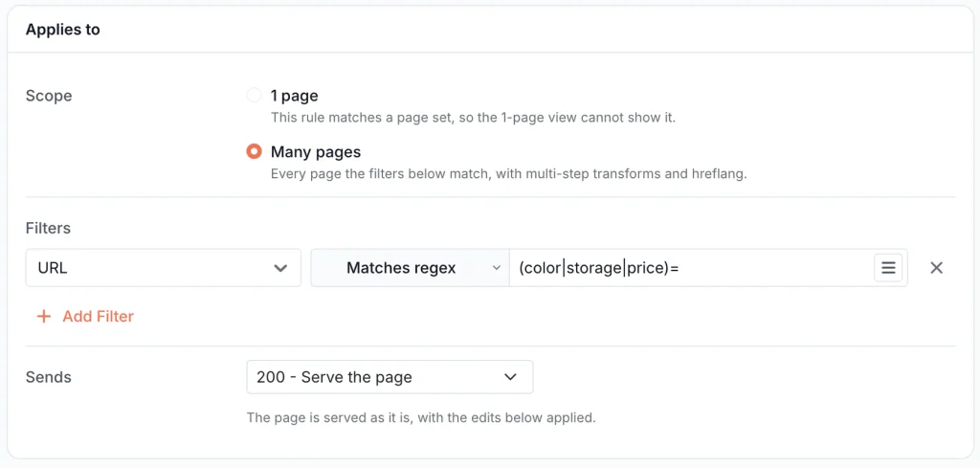The width and height of the screenshot is (980, 468).
Task: Click 'The page is served as it is' note
Action: click(x=421, y=417)
